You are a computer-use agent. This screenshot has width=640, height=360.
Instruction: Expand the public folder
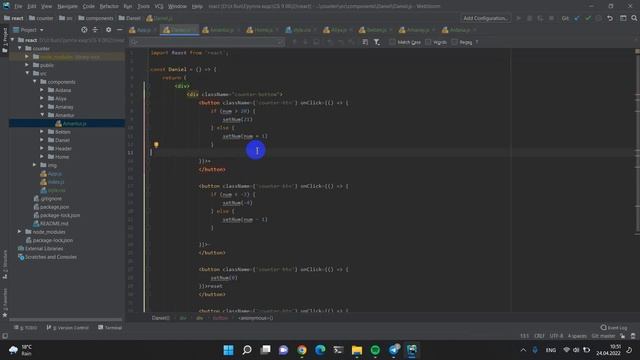coord(27,65)
